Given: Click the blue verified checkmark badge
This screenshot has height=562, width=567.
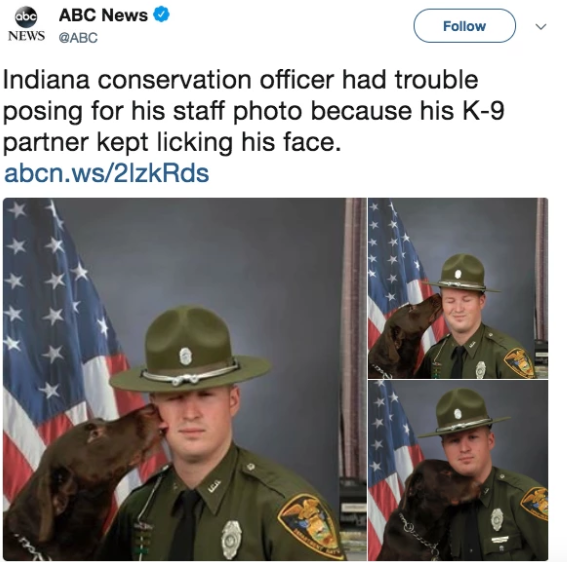Looking at the screenshot, I should [162, 14].
